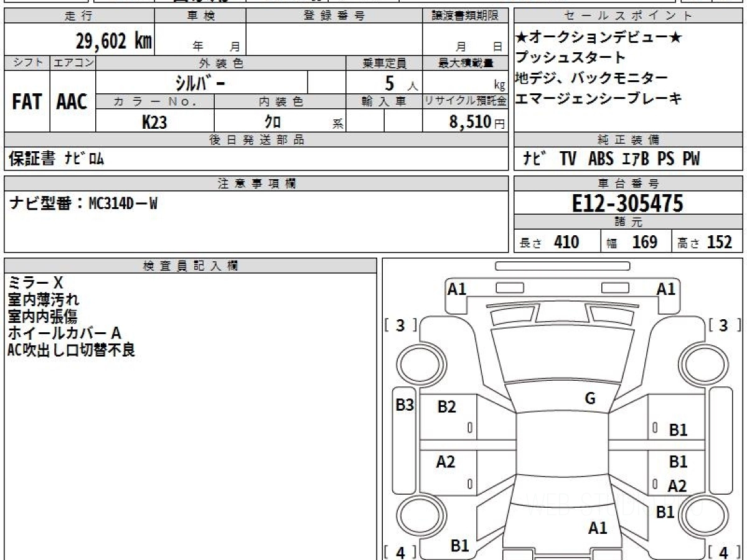
Task: Select the ナビ TV ABS equipment line
Action: pyautogui.click(x=611, y=159)
